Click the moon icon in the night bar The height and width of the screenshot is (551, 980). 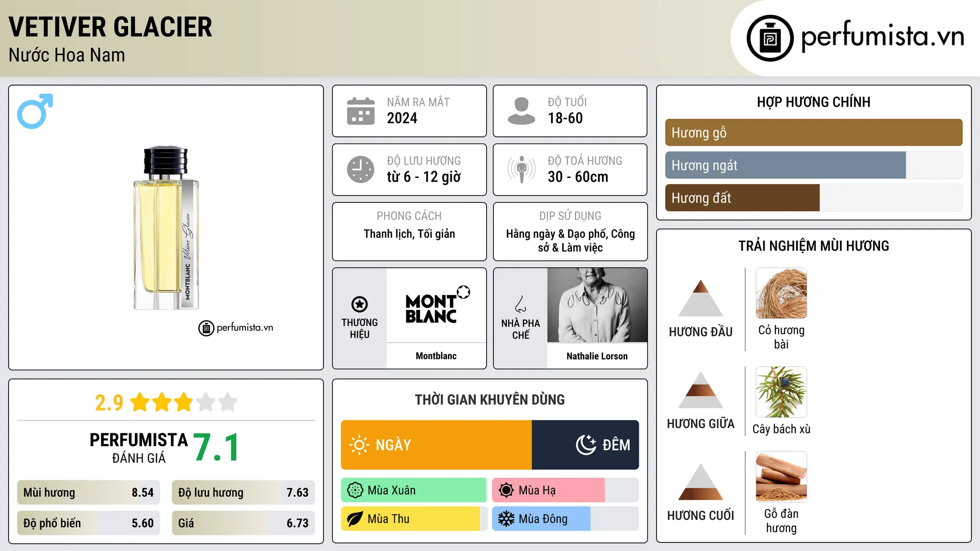pyautogui.click(x=586, y=445)
